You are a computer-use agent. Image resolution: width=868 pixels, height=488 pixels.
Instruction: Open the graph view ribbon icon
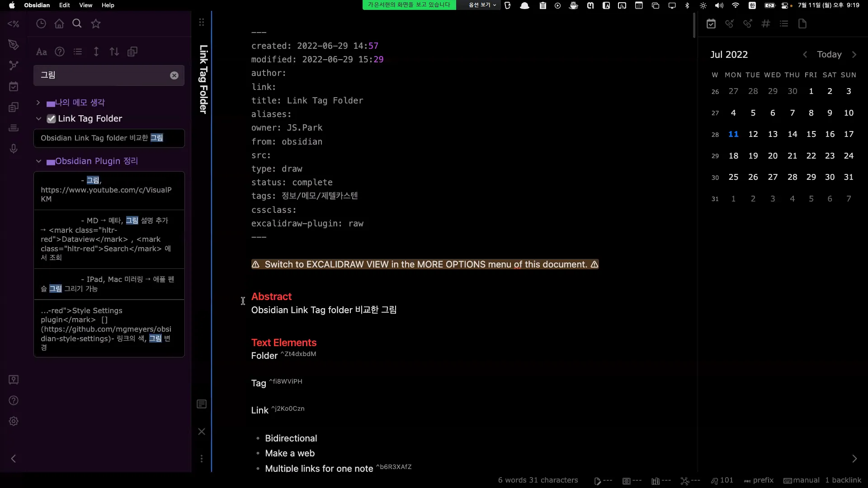click(14, 66)
